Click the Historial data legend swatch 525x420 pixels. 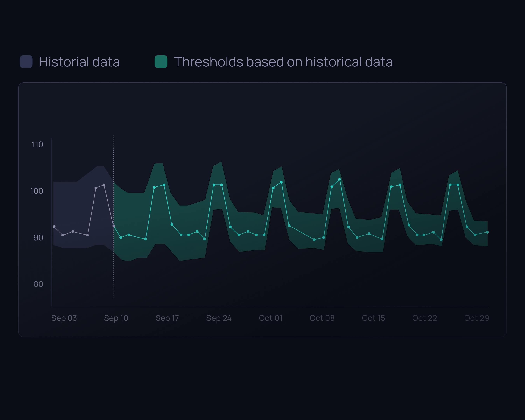point(26,62)
